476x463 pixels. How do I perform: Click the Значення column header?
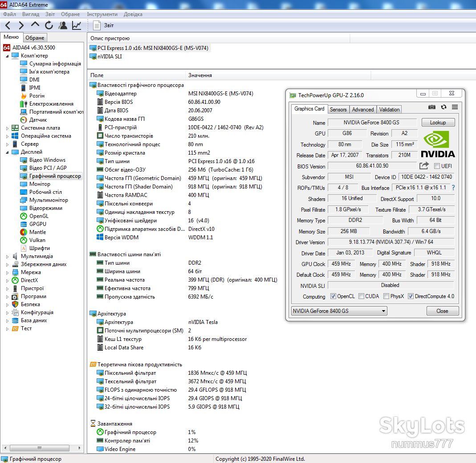(x=278, y=75)
